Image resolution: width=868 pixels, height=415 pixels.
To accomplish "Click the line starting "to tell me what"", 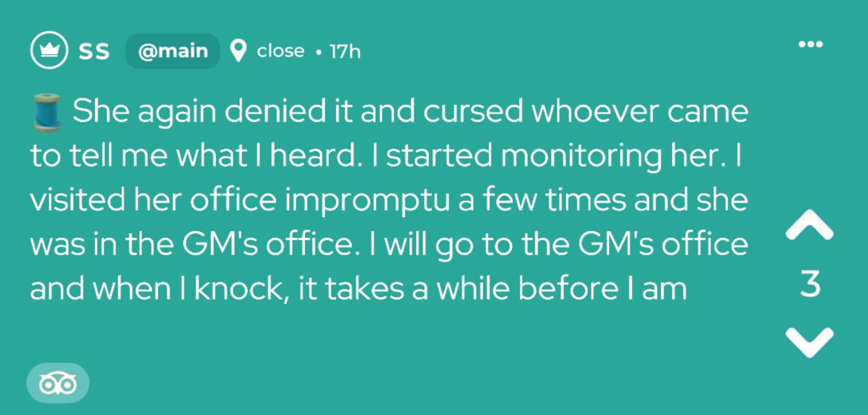I will 386,156.
